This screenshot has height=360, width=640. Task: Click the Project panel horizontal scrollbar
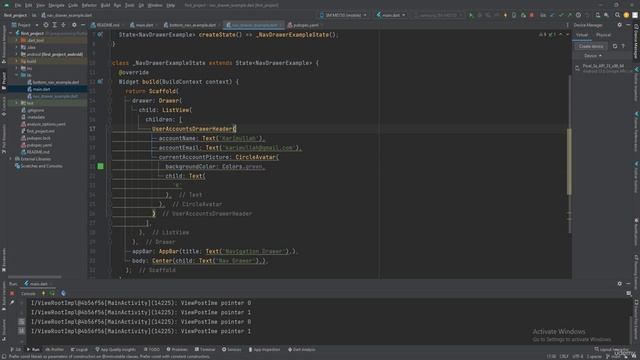pos(35,277)
